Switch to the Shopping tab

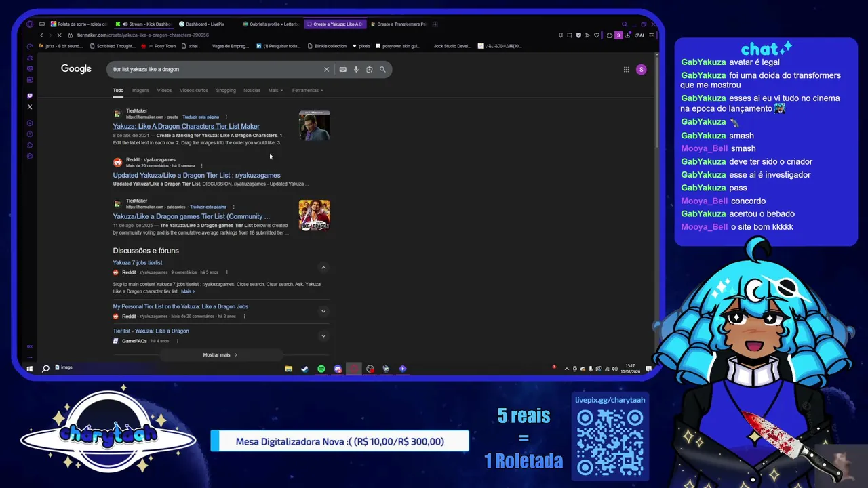tap(226, 90)
